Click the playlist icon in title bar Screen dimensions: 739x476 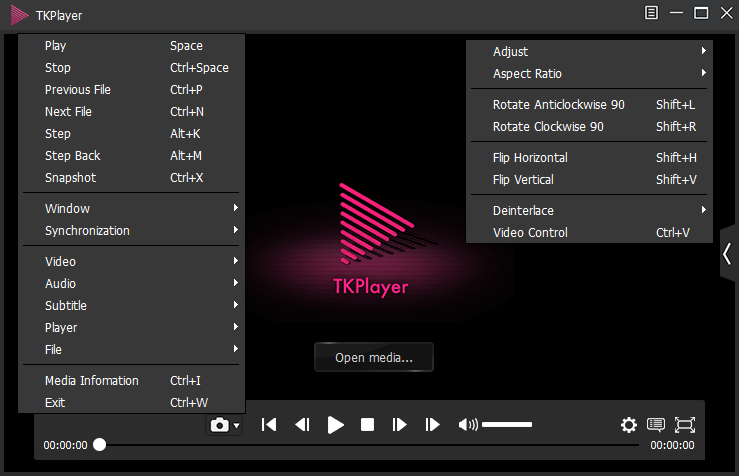point(652,13)
